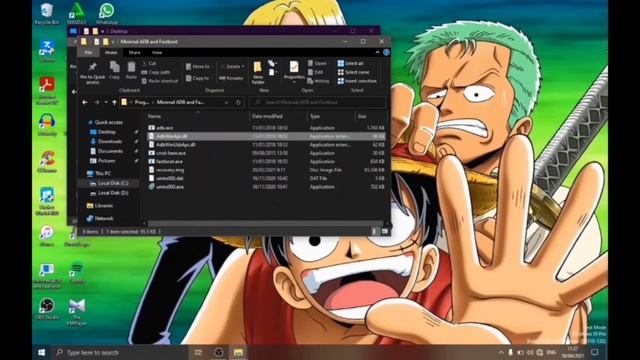Open Downloads in the navigation pane
The height and width of the screenshot is (360, 640).
(110, 141)
